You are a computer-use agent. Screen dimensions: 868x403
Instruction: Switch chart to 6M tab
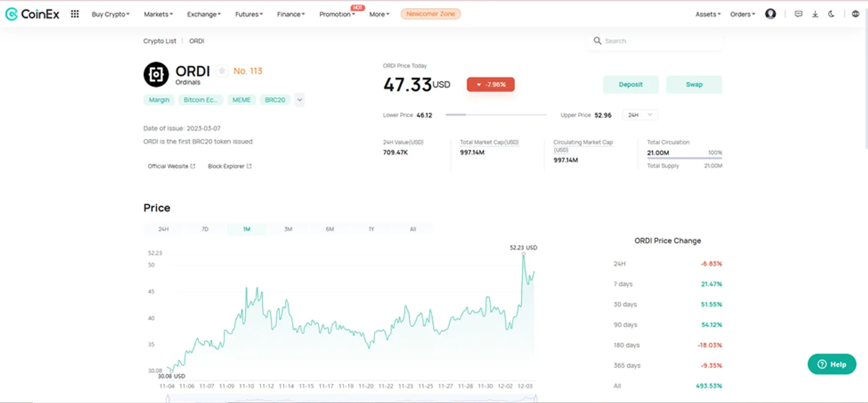pyautogui.click(x=330, y=229)
